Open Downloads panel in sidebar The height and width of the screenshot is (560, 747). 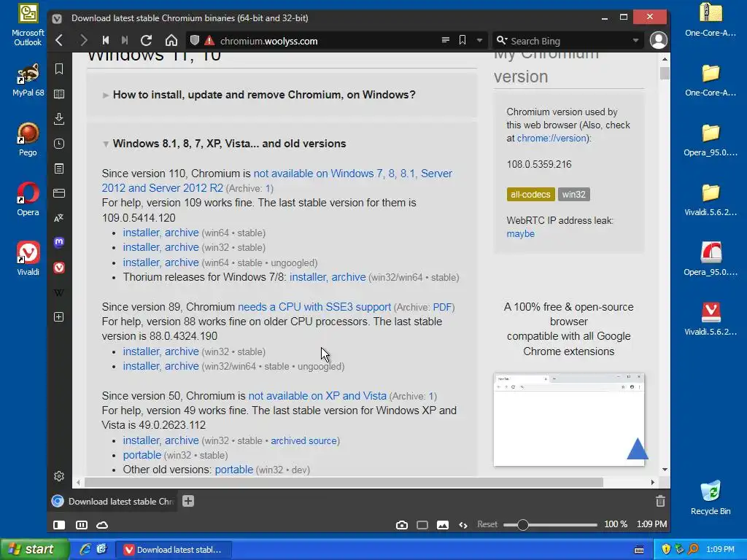click(x=59, y=119)
